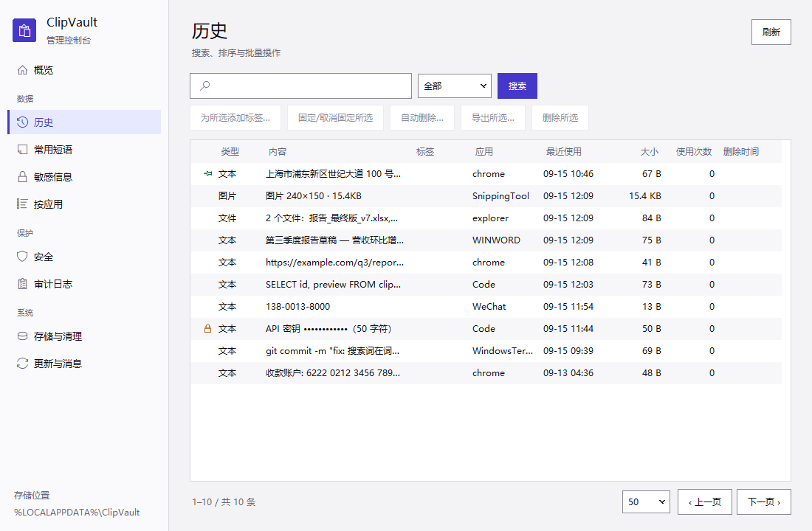Click the 09-13 04:36 timestamp cell
The width and height of the screenshot is (812, 531).
click(568, 373)
